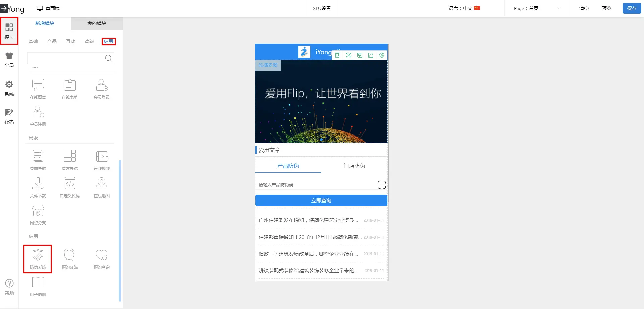Open the 代码 code panel
The image size is (644, 309).
[9, 117]
